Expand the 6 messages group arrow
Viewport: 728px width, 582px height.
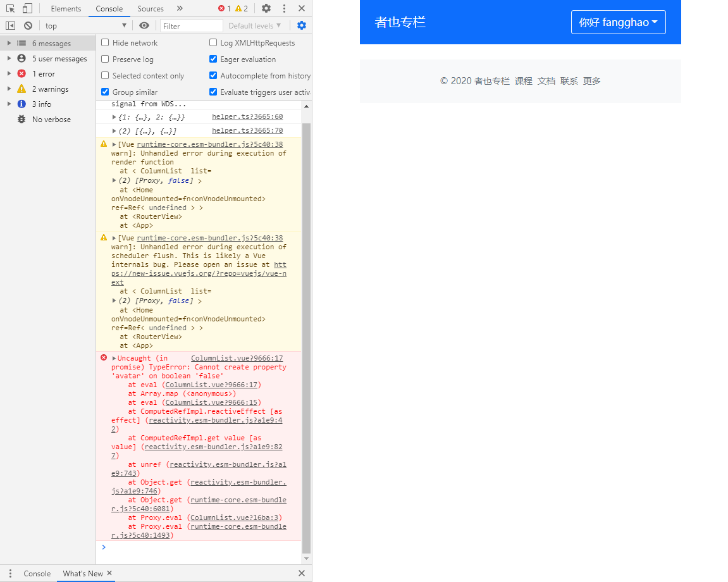point(9,43)
